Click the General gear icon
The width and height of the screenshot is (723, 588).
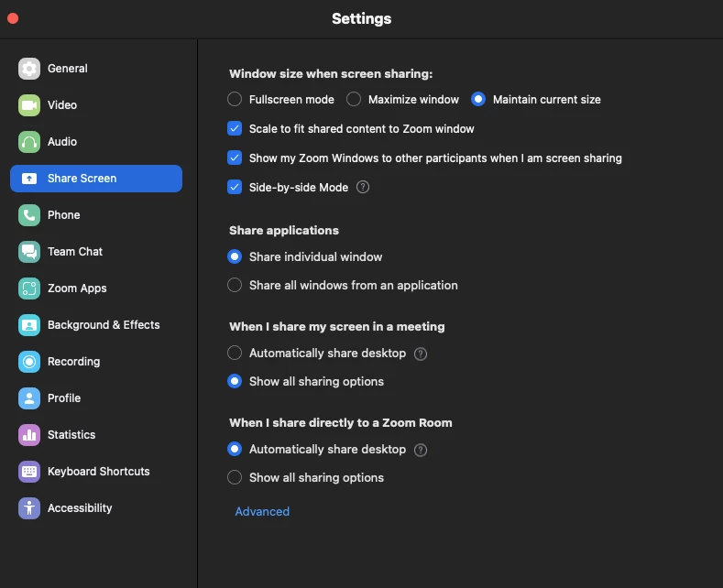[29, 69]
